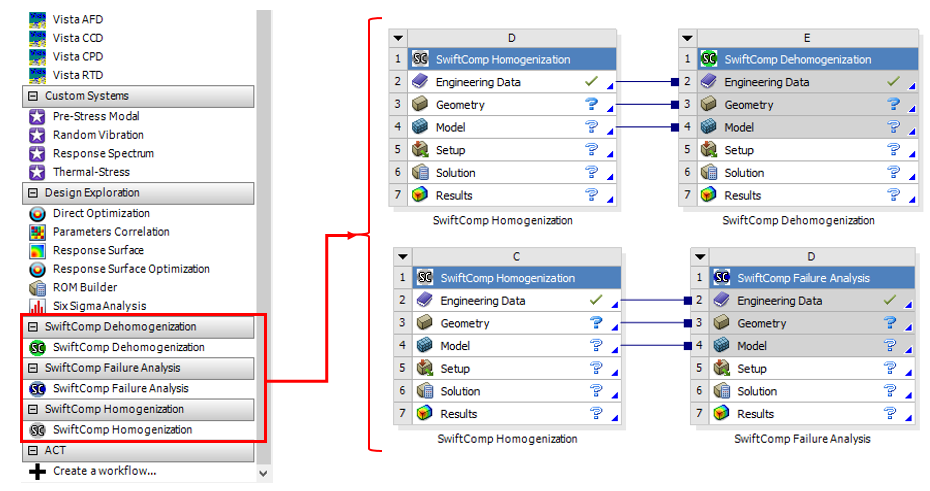Select Response Spectrum star icon
Image resolution: width=930 pixels, height=491 pixels.
tap(37, 154)
